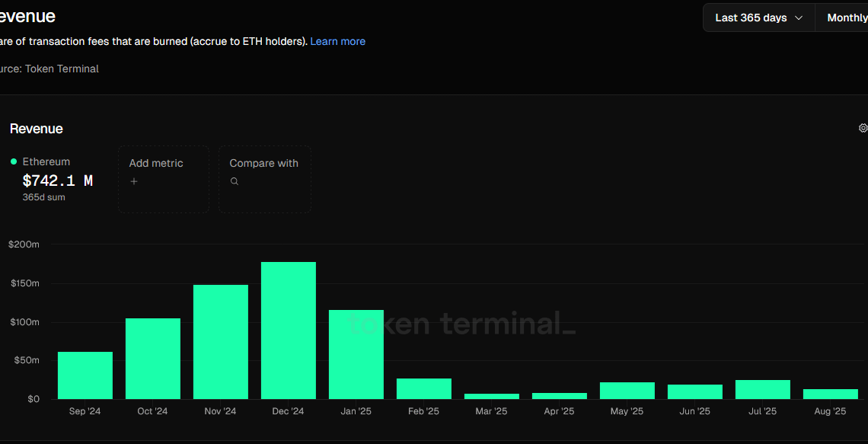Select the Apr '25 revenue bar

click(x=560, y=396)
